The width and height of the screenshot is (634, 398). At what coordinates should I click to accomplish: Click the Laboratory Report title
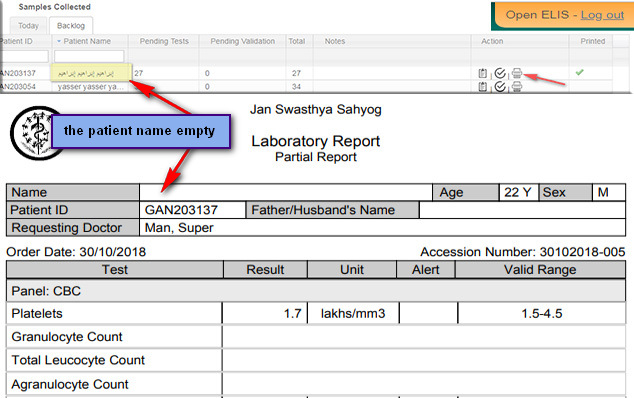tap(315, 141)
